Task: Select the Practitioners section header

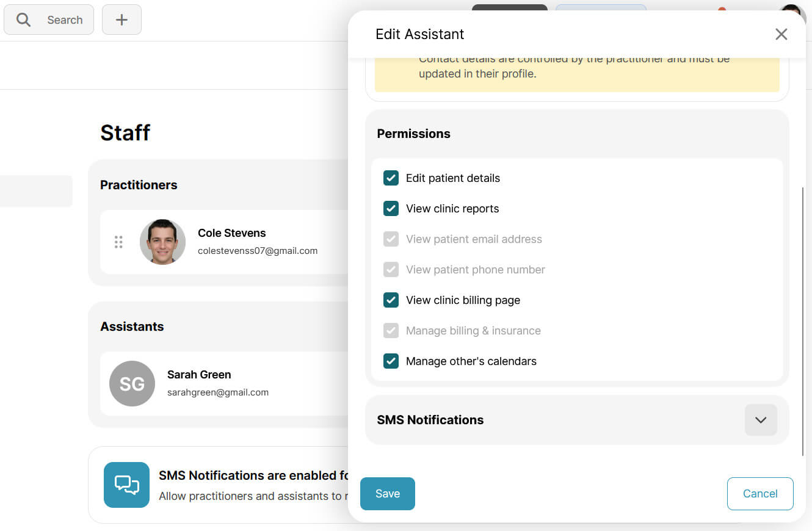Action: click(139, 184)
